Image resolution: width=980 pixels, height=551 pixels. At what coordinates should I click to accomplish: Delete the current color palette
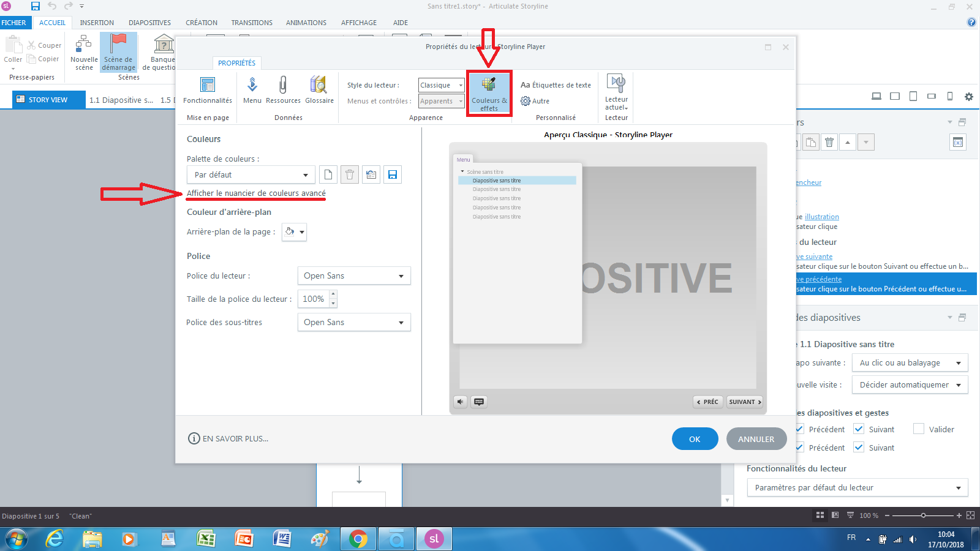tap(350, 174)
